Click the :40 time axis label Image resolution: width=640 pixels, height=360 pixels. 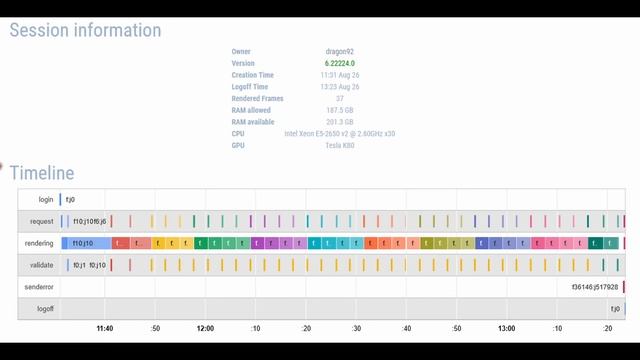(x=407, y=329)
